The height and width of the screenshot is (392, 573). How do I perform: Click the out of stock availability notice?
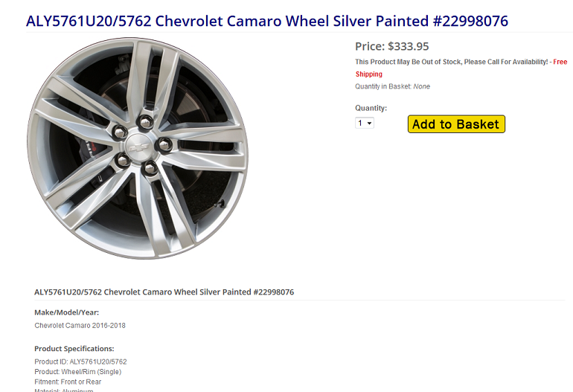click(451, 62)
